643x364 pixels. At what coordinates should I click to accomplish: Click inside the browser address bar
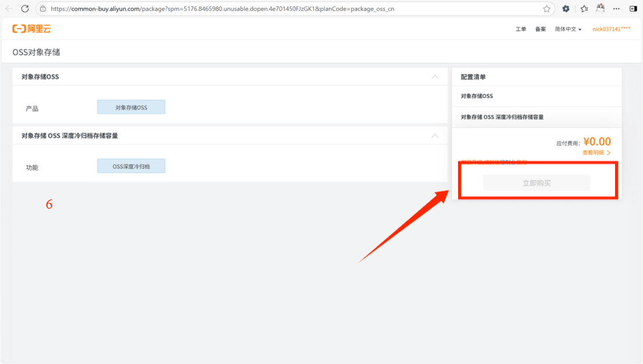pyautogui.click(x=233, y=9)
